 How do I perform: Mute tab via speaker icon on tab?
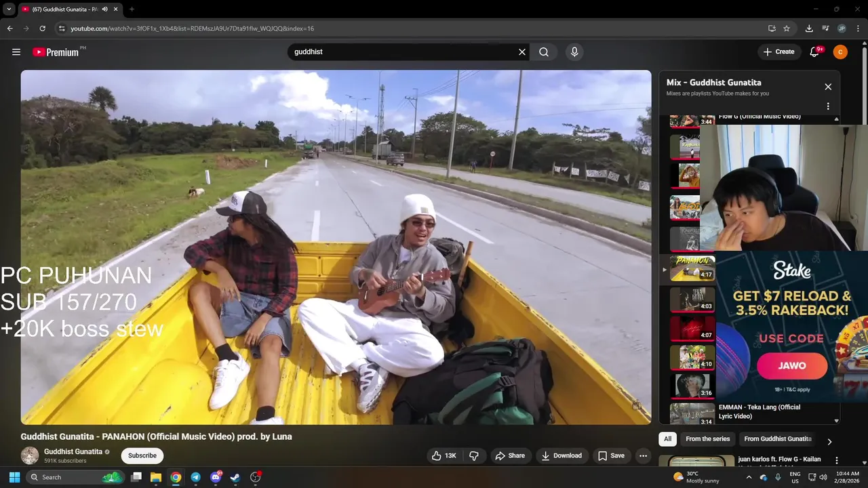pos(105,9)
